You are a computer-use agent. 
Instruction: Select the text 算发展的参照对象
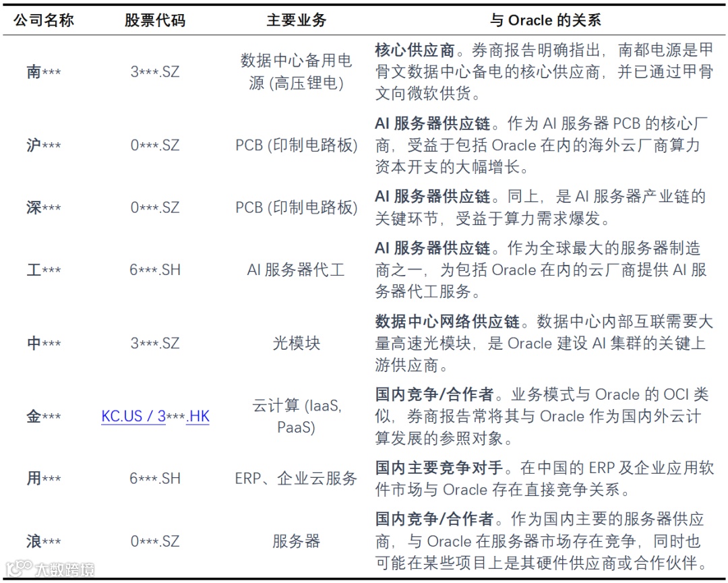tap(439, 437)
